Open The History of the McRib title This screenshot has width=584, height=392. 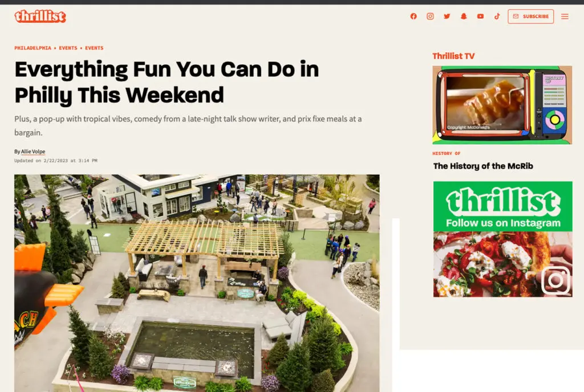click(483, 166)
